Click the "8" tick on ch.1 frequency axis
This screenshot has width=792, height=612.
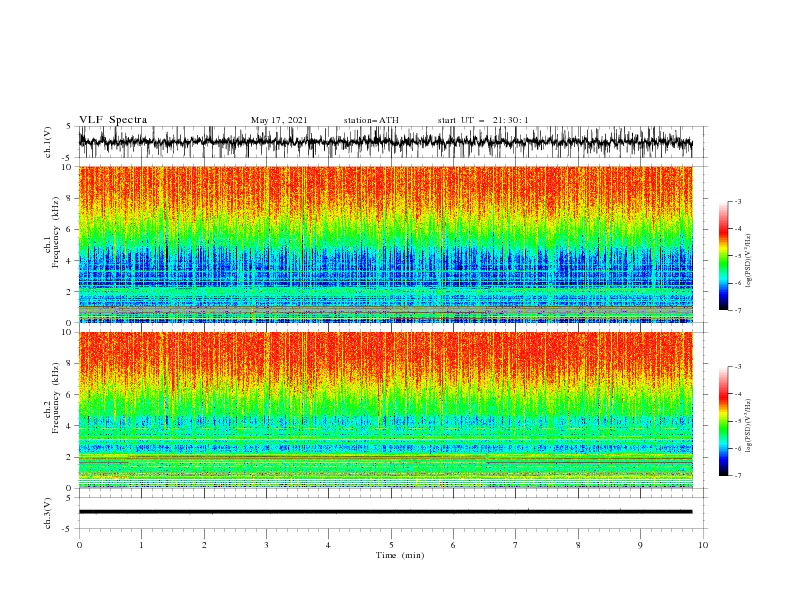(70, 198)
